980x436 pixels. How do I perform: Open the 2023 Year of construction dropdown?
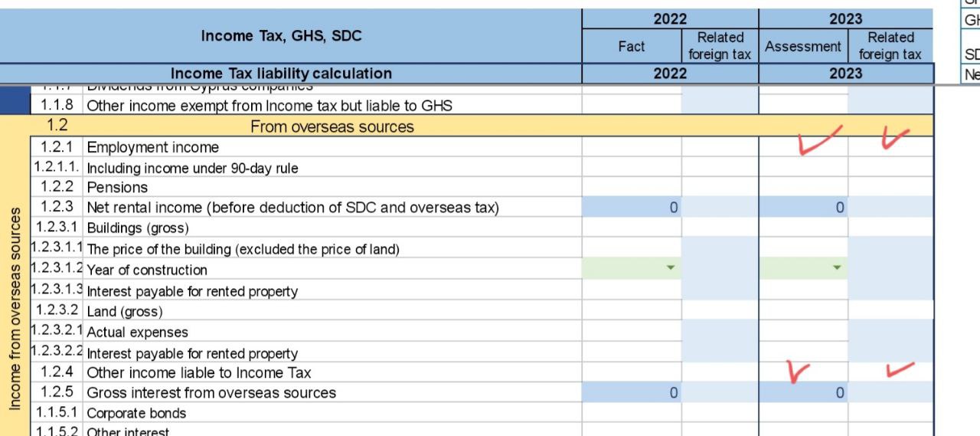click(836, 268)
